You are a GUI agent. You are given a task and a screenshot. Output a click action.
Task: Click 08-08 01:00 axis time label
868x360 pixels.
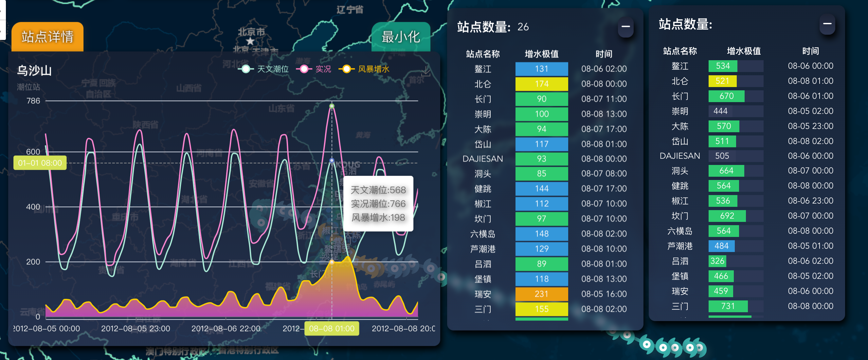click(332, 329)
